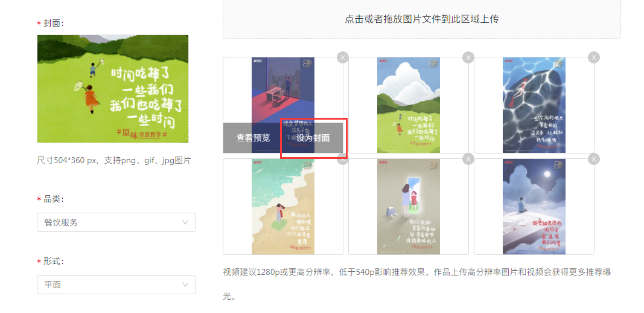644x313 pixels.
Task: Select the moonlit clouds poster thumbnail
Action: coord(534,207)
